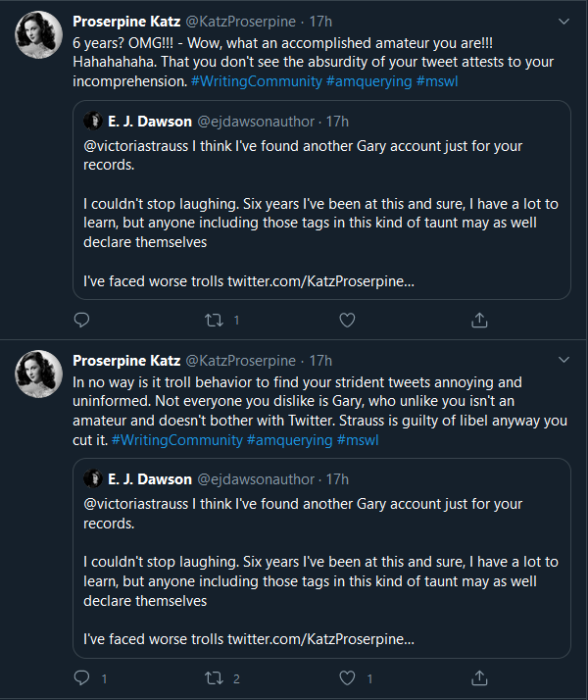Open #WritingCommunity hashtag in second tweet
Screen dimensions: 588x700
(x=177, y=440)
